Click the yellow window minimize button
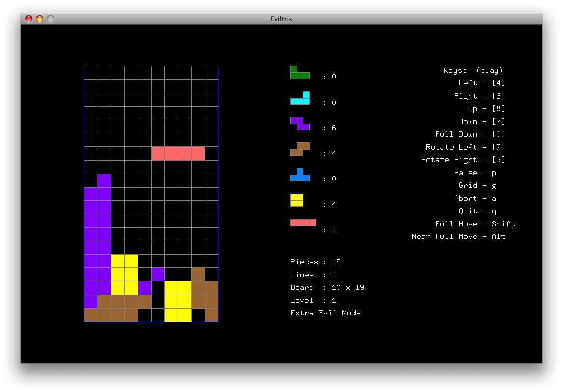 point(40,19)
